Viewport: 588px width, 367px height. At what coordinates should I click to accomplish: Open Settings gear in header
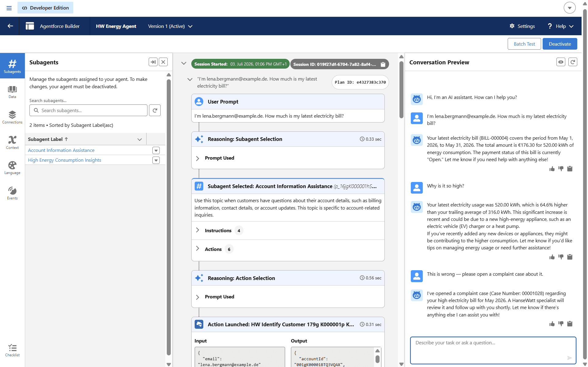point(522,26)
